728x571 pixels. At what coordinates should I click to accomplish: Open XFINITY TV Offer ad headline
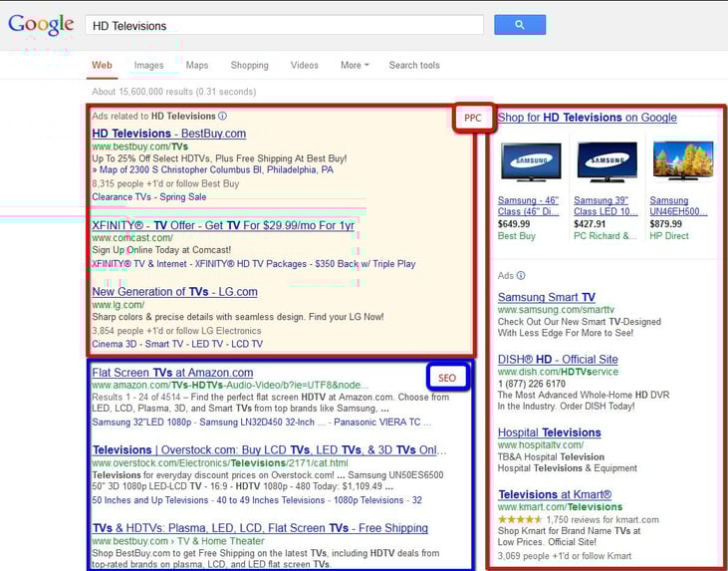click(223, 225)
